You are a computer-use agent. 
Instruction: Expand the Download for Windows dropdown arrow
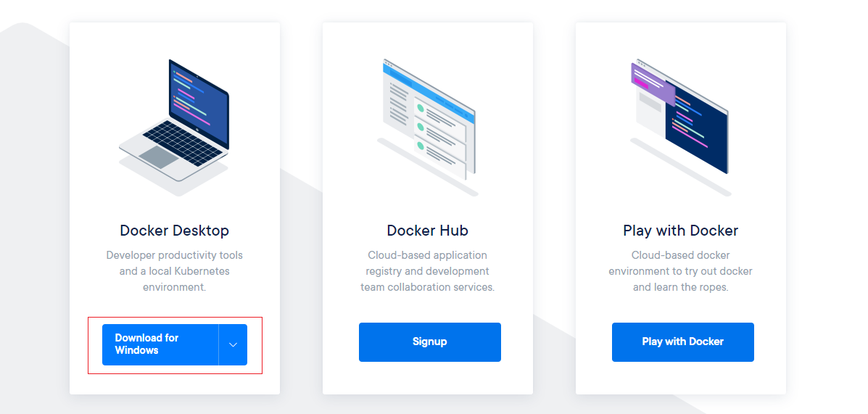233,344
